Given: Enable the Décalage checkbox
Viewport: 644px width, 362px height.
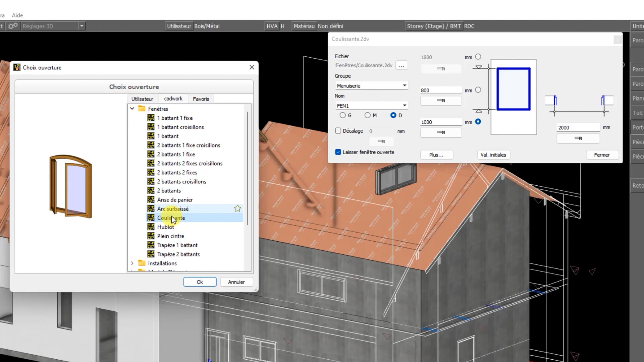Looking at the screenshot, I should [338, 131].
